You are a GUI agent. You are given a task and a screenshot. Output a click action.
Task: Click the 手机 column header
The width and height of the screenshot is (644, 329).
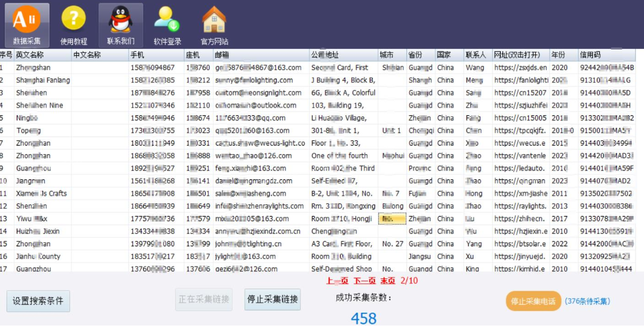coord(157,55)
